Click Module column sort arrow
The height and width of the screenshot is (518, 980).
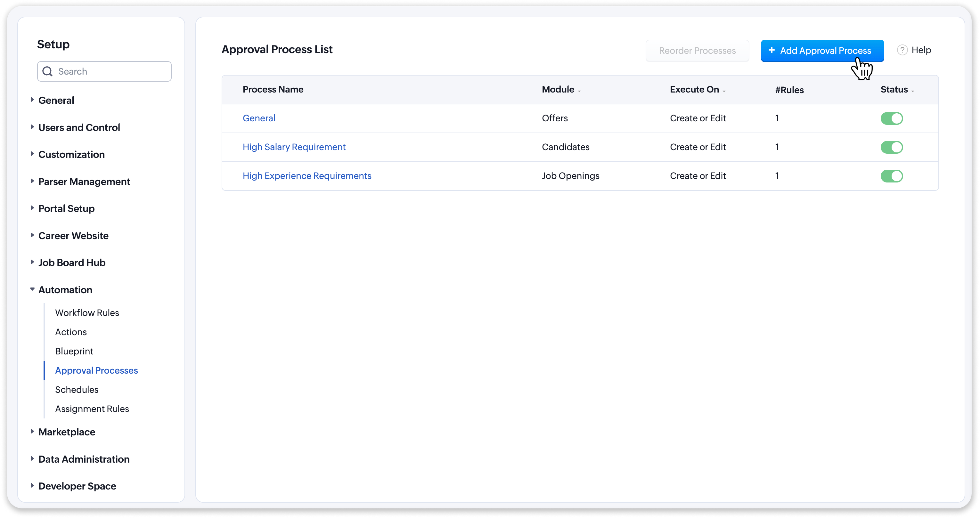579,91
